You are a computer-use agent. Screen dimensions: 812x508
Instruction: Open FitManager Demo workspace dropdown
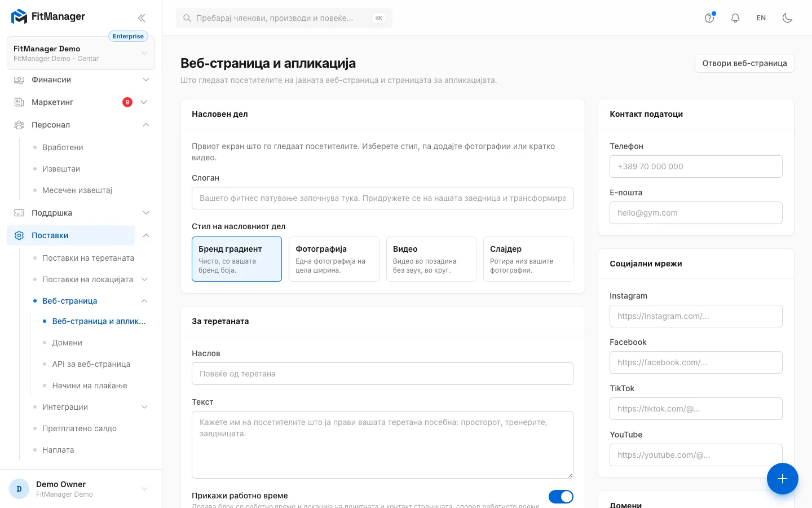pyautogui.click(x=81, y=53)
